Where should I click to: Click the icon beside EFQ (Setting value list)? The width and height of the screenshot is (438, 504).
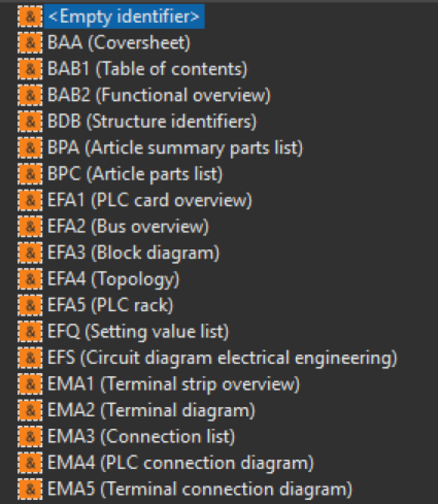pos(30,332)
